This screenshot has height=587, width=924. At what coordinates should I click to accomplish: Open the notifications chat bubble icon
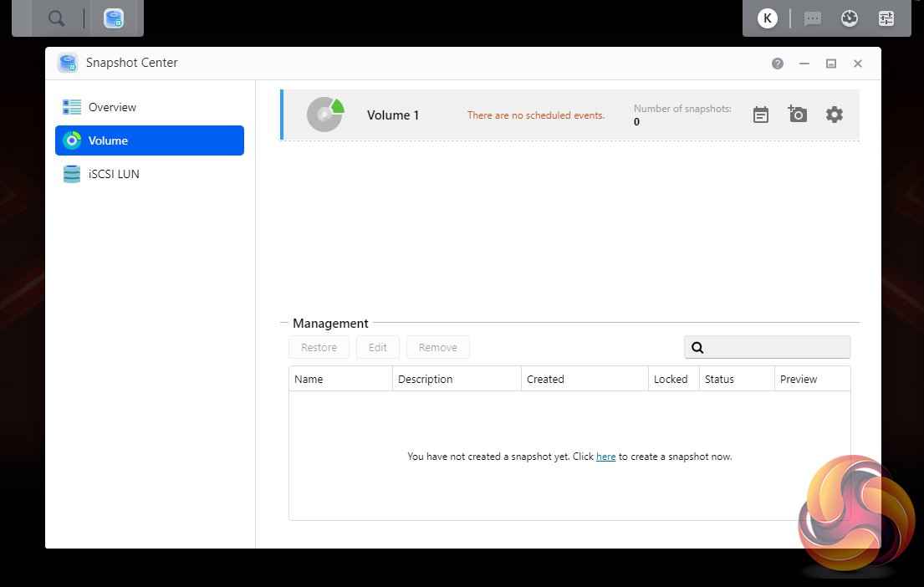pos(813,19)
